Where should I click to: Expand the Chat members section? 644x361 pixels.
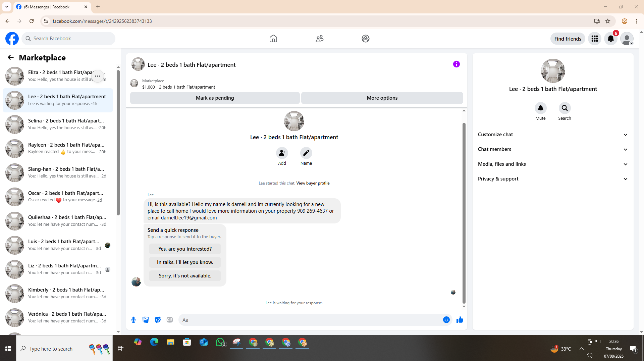pyautogui.click(x=553, y=149)
